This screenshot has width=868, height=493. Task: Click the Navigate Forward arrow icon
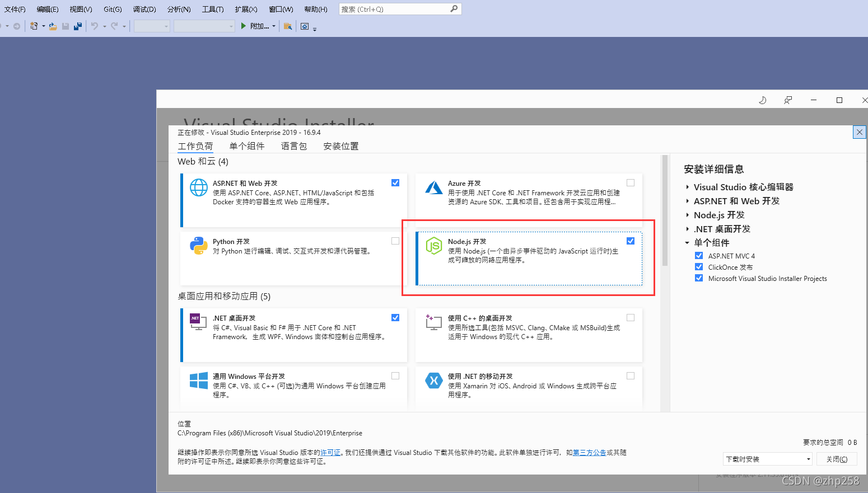coord(17,26)
